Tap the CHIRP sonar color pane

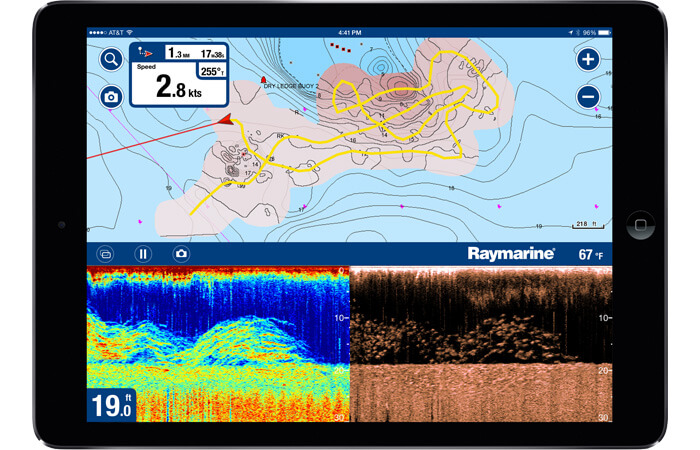[x=218, y=344]
